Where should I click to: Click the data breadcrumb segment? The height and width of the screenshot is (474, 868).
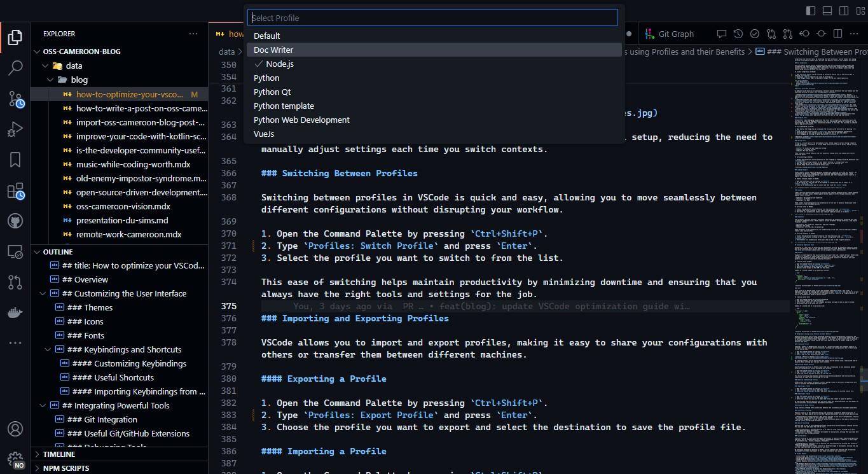226,52
